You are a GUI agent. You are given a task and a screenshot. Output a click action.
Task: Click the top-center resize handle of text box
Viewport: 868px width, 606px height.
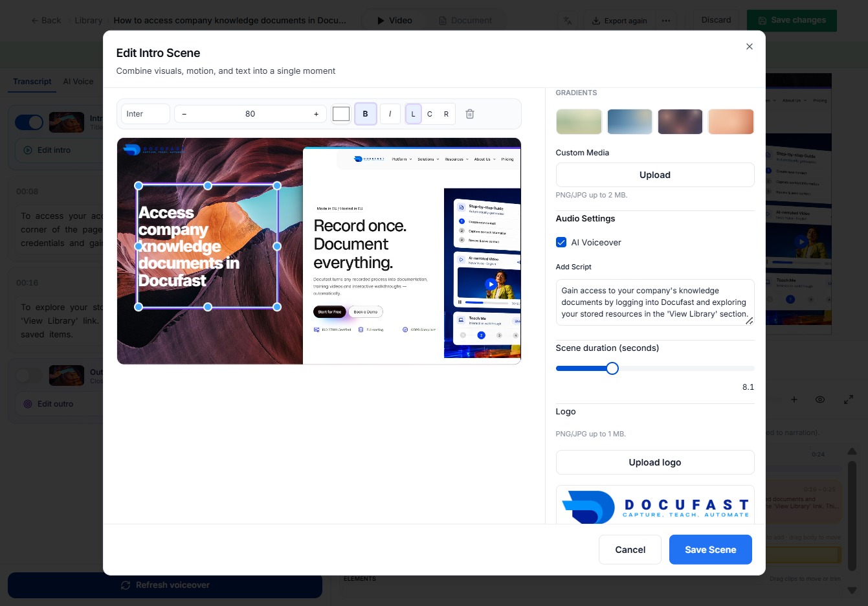(208, 186)
